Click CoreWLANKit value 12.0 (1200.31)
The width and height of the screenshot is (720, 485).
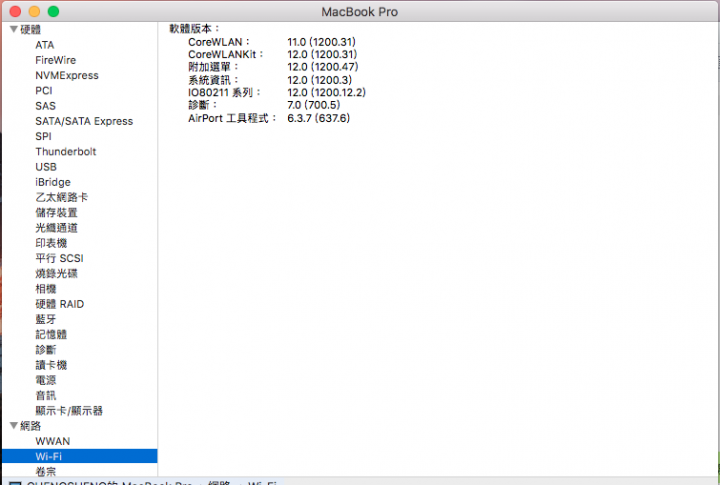(322, 54)
